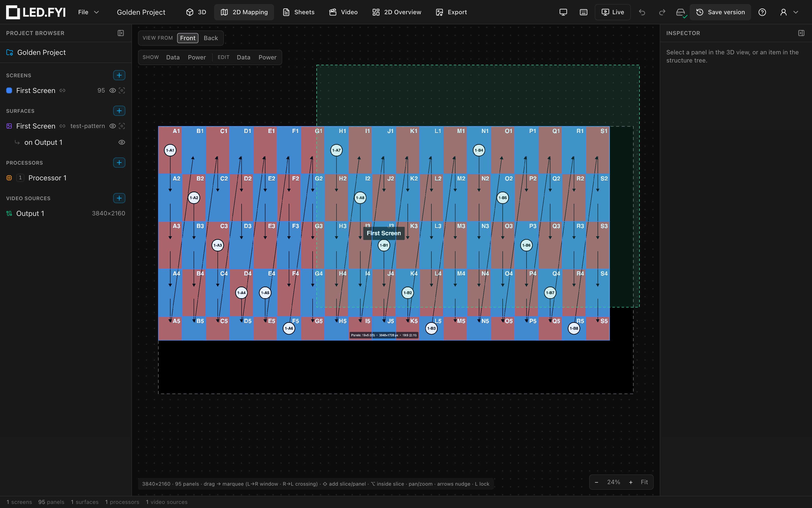
Task: Open the File dropdown menu
Action: point(88,12)
